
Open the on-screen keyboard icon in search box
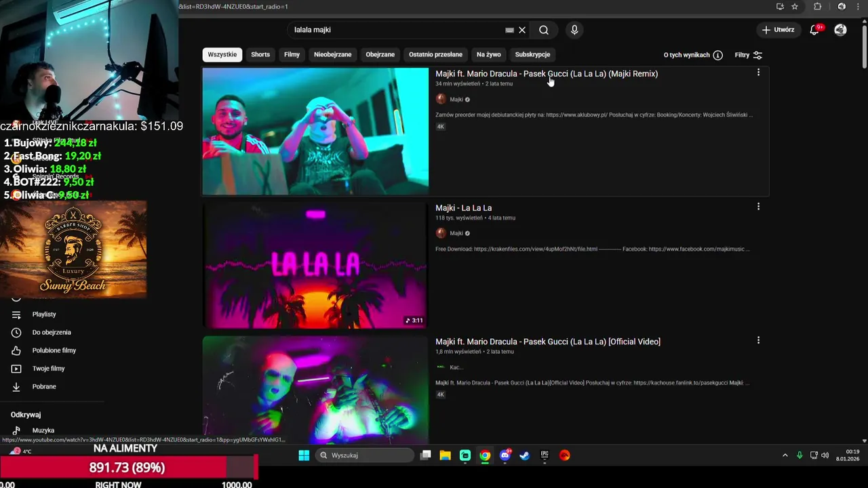point(509,30)
